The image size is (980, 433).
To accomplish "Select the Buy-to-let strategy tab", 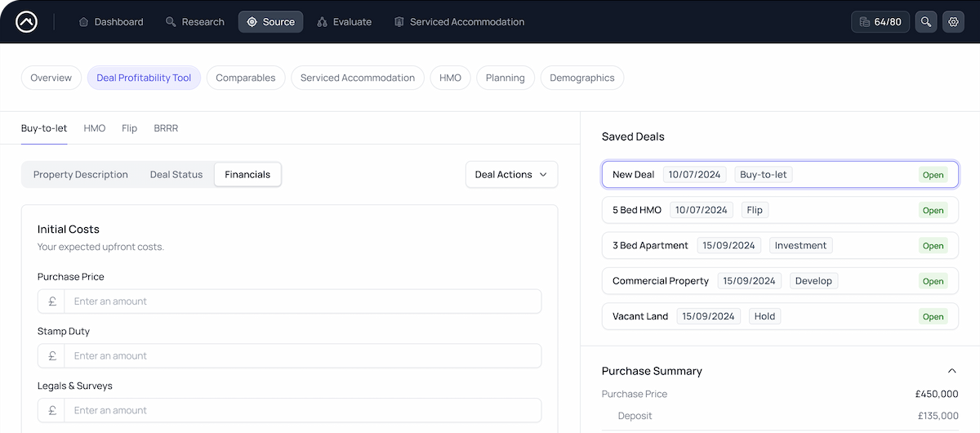I will click(x=44, y=128).
